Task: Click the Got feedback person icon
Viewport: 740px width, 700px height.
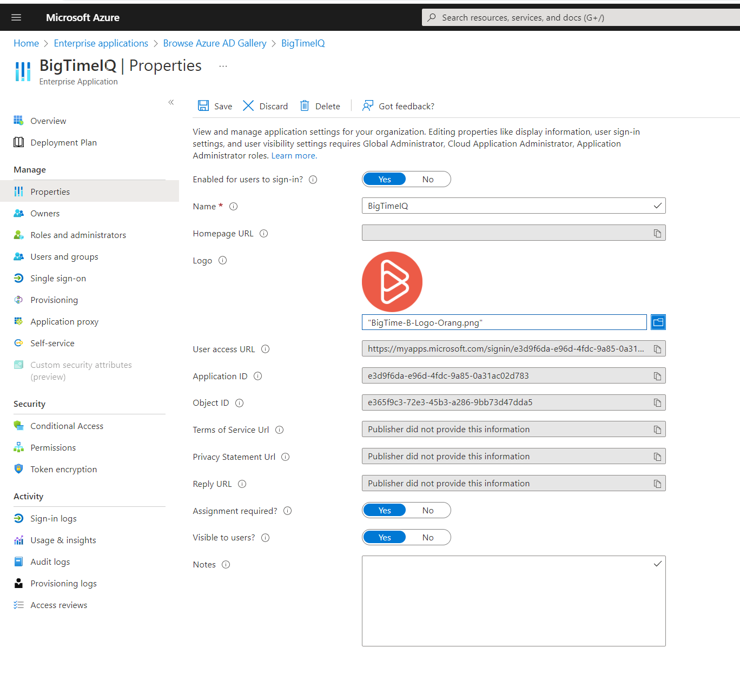Action: pos(368,105)
